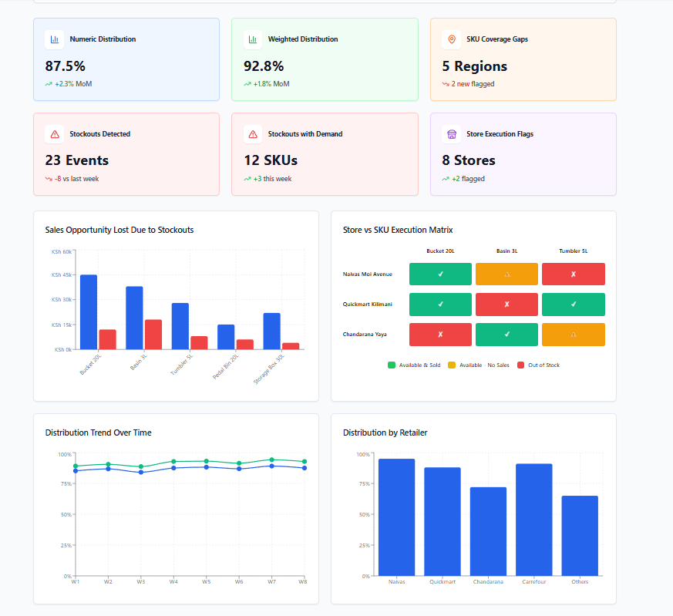Click the green W4 point on trend chart
Image resolution: width=673 pixels, height=616 pixels.
click(x=173, y=462)
